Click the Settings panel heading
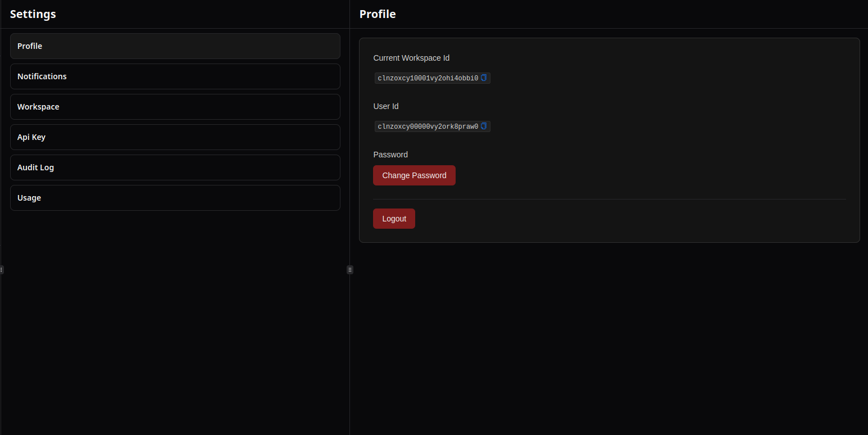 pos(33,14)
